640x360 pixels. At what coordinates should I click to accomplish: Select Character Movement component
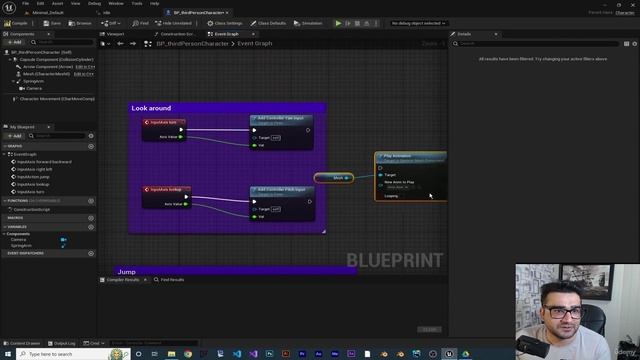(54, 99)
